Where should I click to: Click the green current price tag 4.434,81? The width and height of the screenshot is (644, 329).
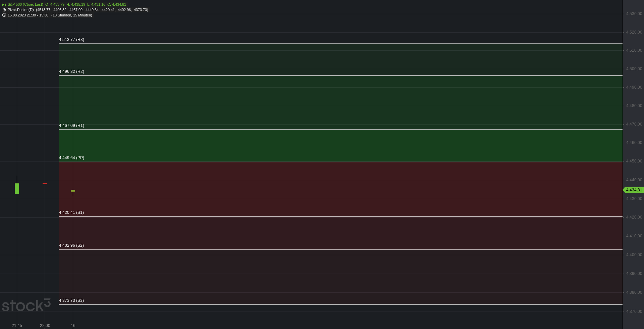634,190
